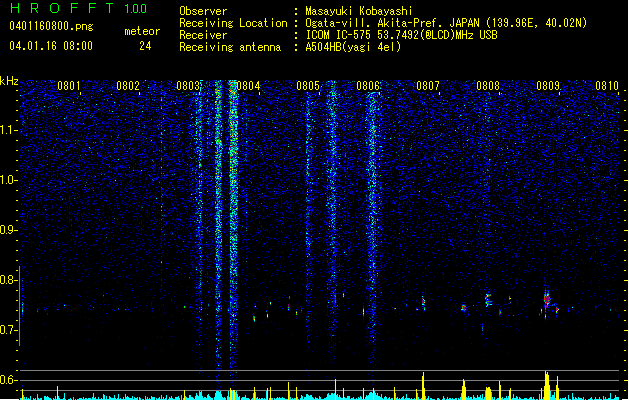The width and height of the screenshot is (629, 400).
Task: Click the Receiving Location label
Action: tap(233, 23)
